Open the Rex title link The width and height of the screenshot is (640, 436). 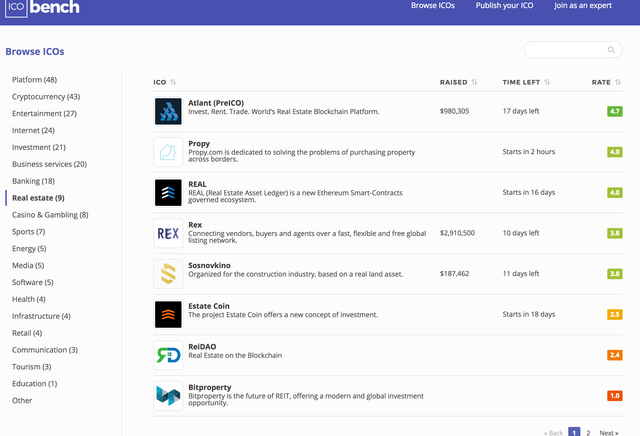[195, 225]
